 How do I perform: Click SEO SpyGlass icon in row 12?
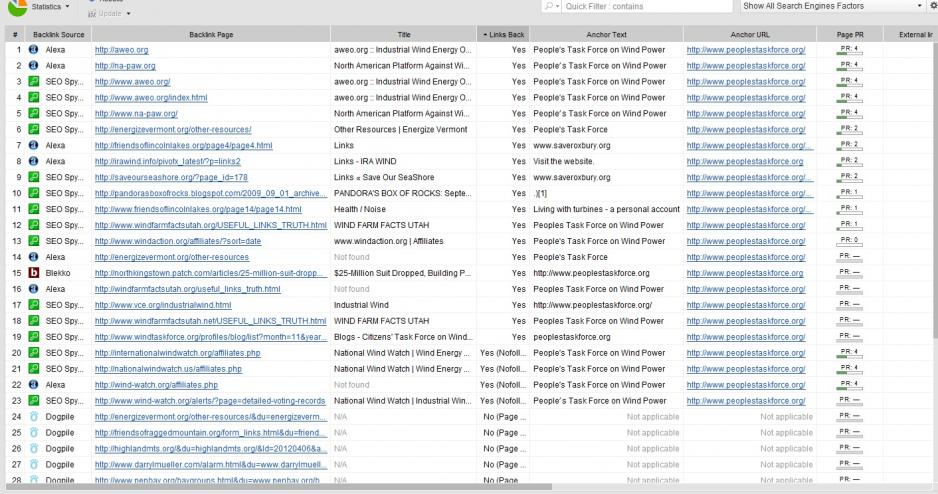(34, 225)
